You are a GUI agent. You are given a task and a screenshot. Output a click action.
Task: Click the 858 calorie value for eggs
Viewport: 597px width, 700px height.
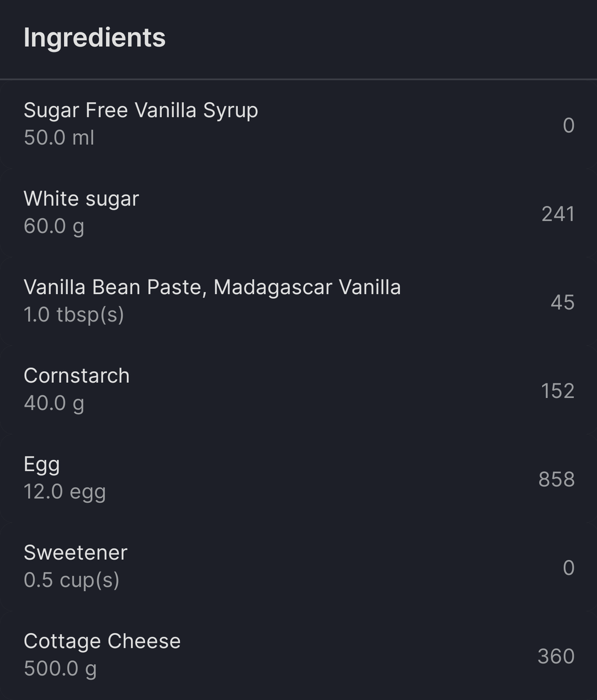(557, 479)
